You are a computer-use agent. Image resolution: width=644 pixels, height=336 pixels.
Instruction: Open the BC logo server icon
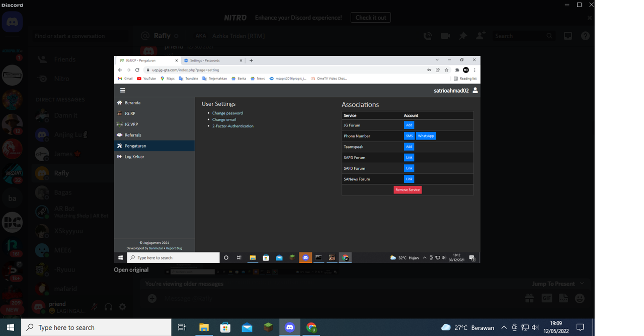point(12,222)
